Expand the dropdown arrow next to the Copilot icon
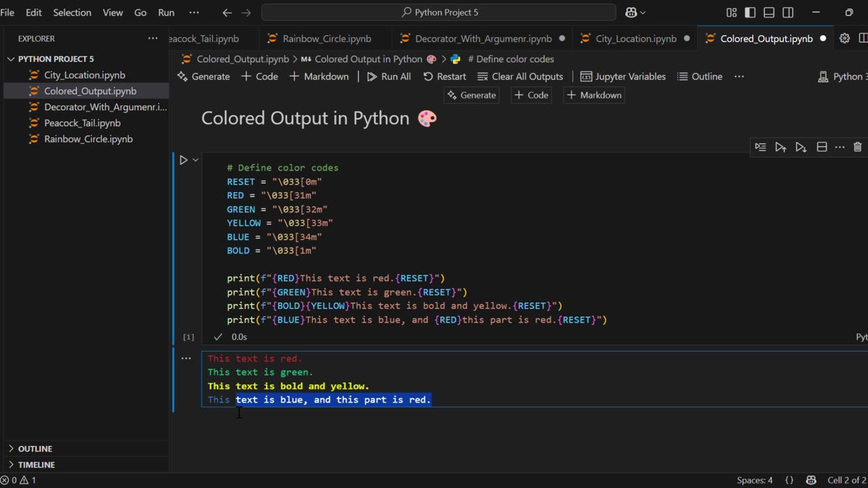868x488 pixels. pyautogui.click(x=643, y=12)
